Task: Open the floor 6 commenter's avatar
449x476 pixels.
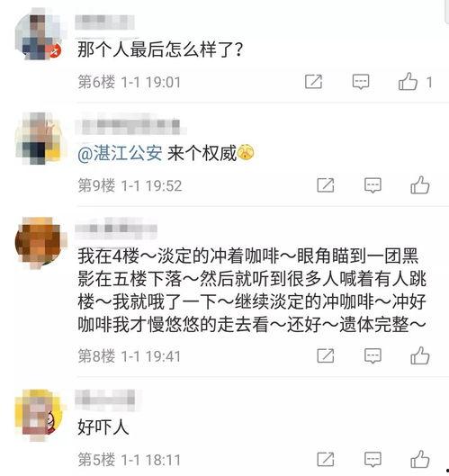Action: (x=39, y=36)
